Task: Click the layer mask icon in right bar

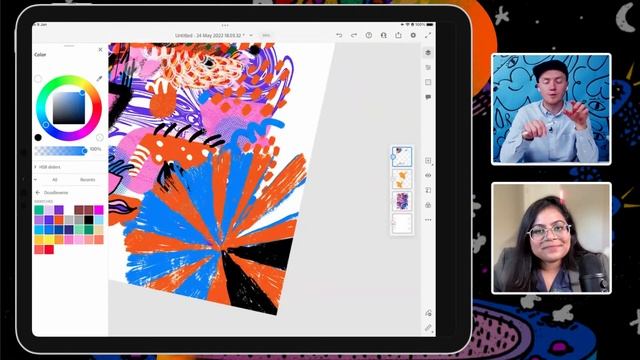Action: point(428,190)
